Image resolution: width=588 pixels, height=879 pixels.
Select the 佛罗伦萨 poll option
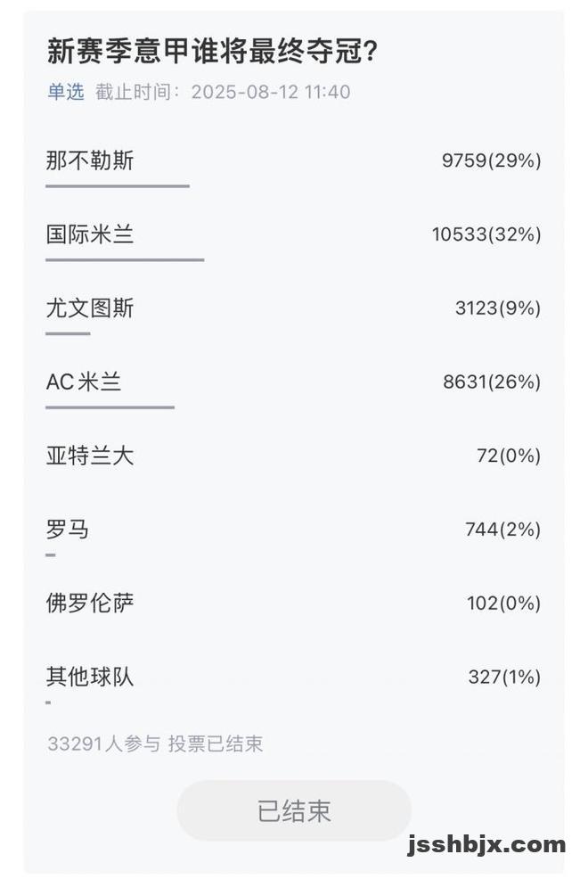click(293, 604)
